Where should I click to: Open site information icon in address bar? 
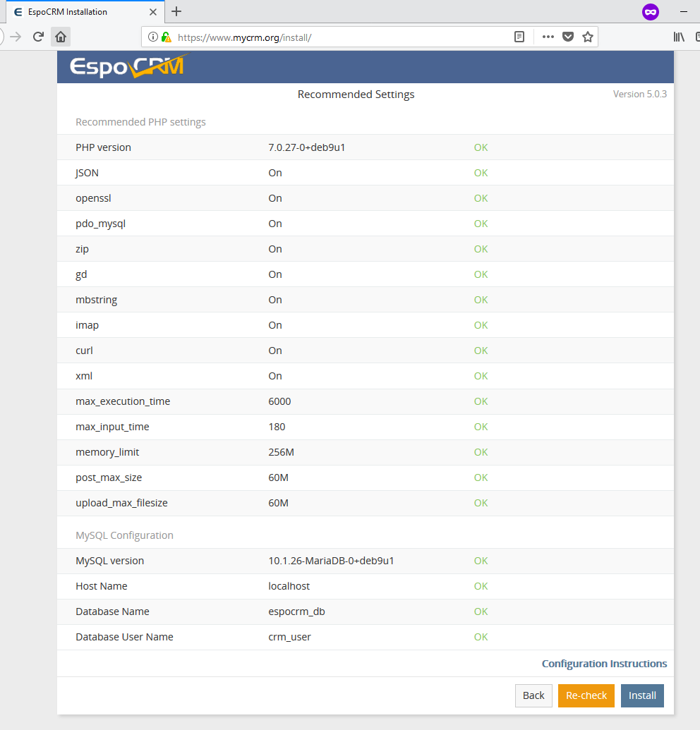[x=152, y=37]
